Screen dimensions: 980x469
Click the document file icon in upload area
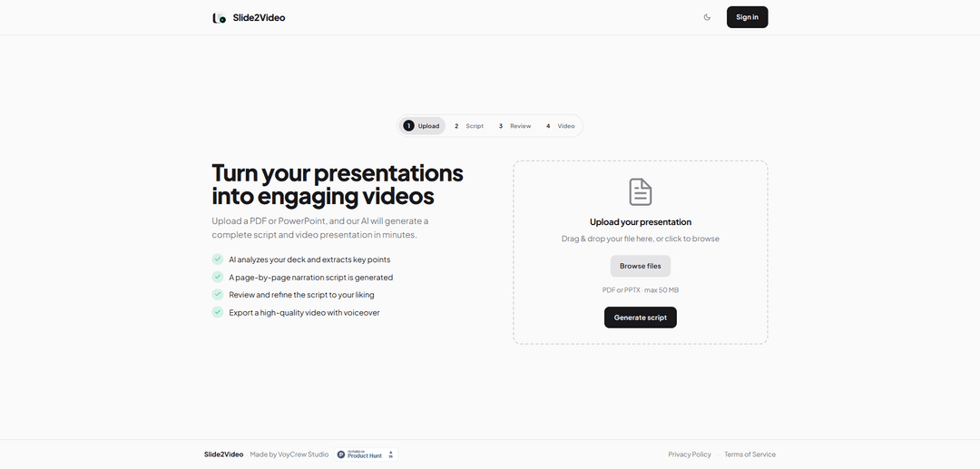coord(641,191)
